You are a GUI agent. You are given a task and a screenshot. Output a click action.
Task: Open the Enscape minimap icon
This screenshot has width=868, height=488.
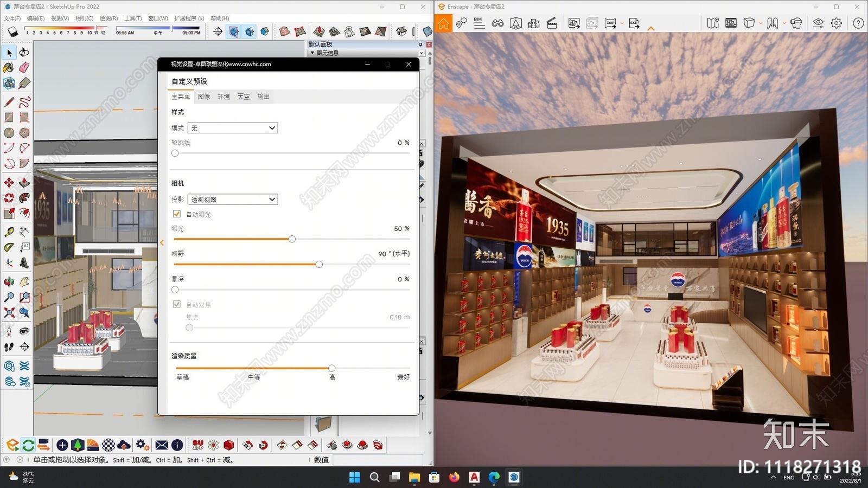click(x=713, y=23)
